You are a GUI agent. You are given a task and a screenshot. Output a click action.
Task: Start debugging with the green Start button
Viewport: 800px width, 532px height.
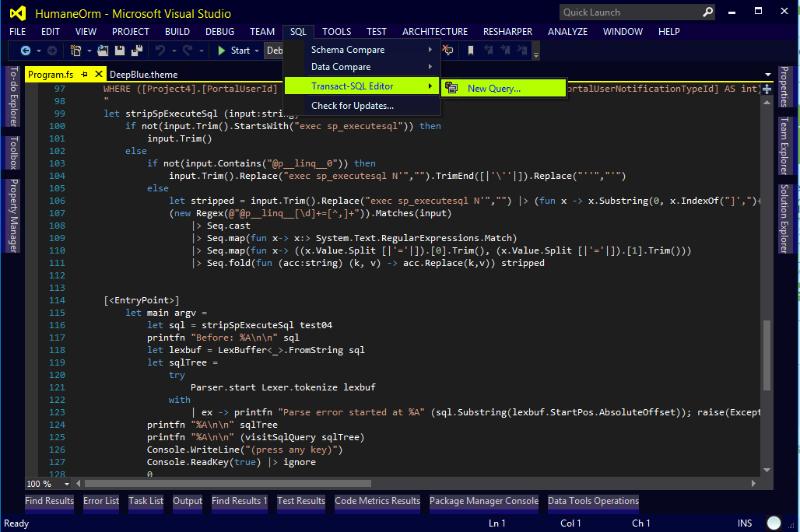234,51
